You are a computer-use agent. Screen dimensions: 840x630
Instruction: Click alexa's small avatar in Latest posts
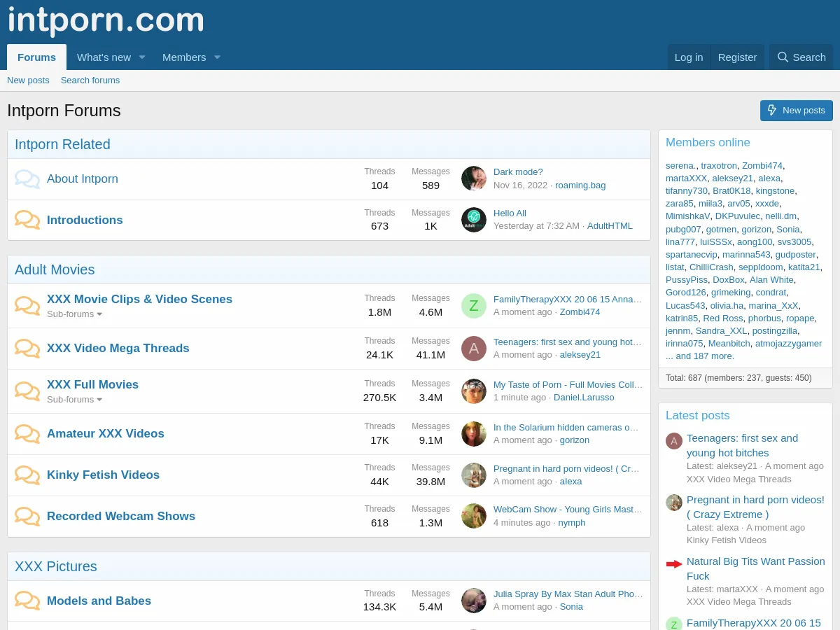pos(674,503)
